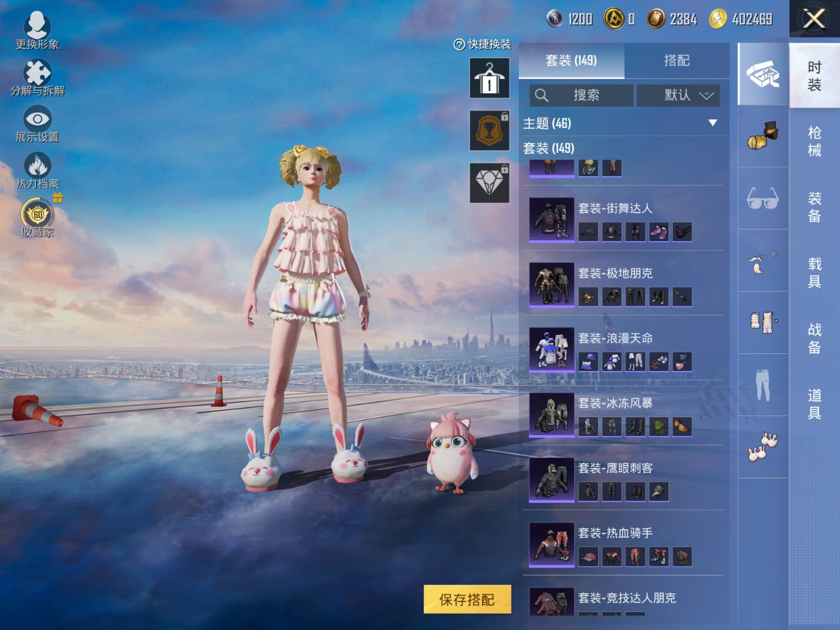
Task: Click the 保存搭配 save button
Action: [467, 599]
